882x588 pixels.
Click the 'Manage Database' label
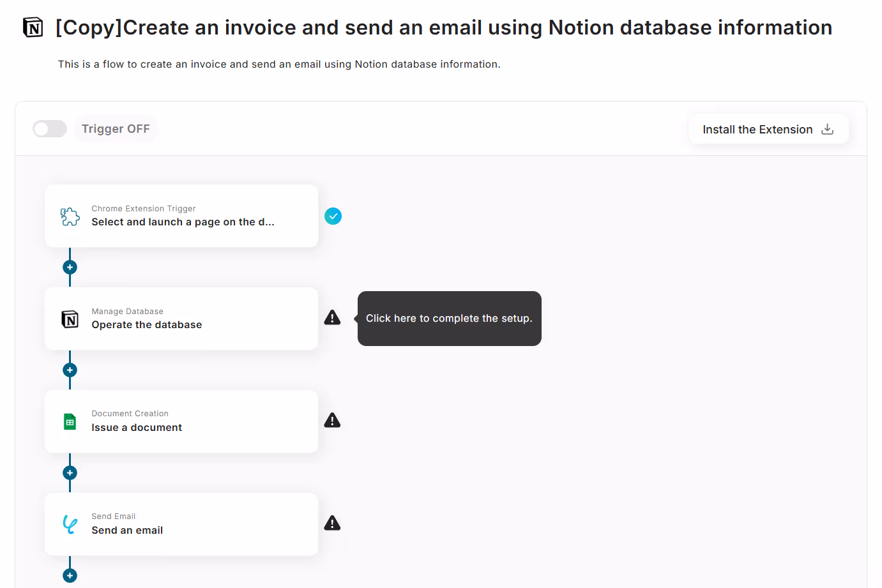[x=128, y=312]
